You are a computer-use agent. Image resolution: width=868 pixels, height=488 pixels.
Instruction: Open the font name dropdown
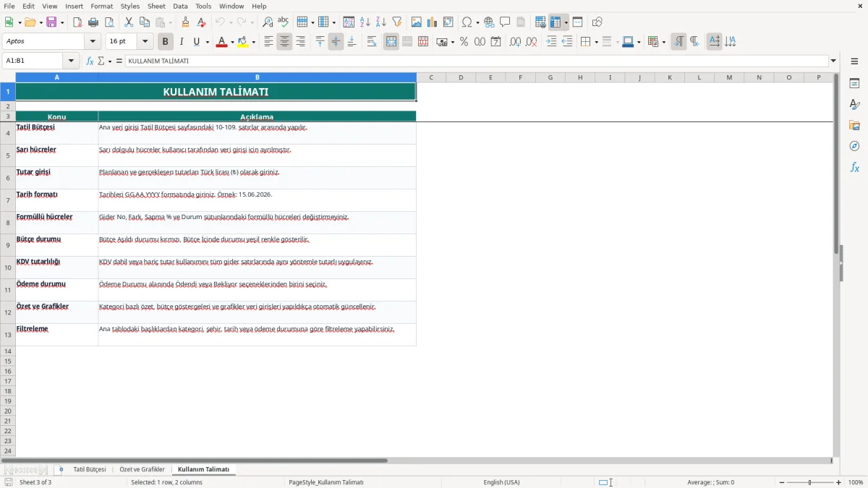click(93, 42)
